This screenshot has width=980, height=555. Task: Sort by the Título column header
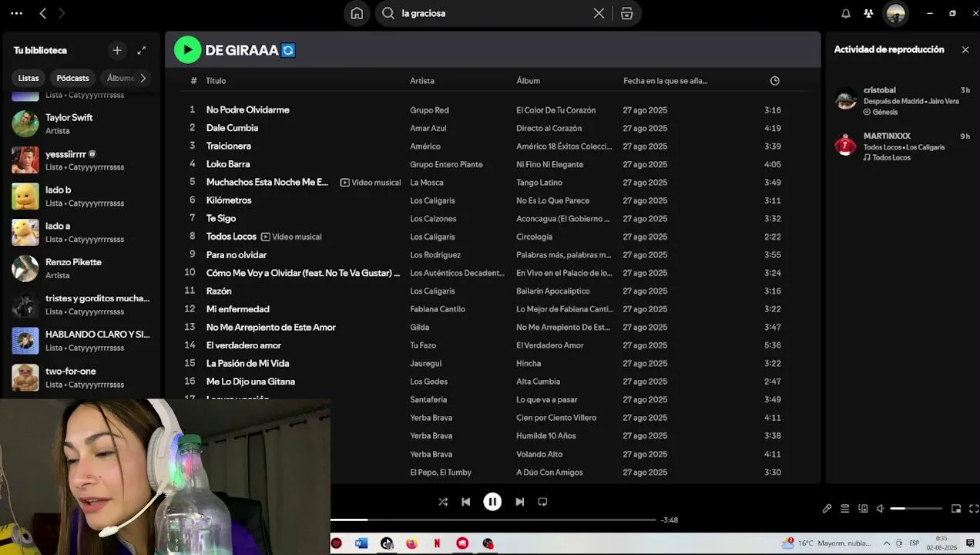click(x=216, y=81)
